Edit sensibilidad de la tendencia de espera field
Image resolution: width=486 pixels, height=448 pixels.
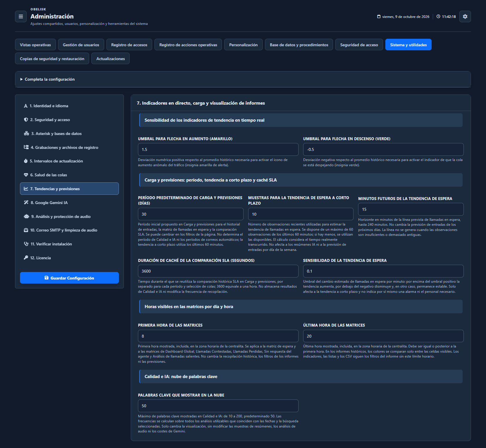pos(383,271)
